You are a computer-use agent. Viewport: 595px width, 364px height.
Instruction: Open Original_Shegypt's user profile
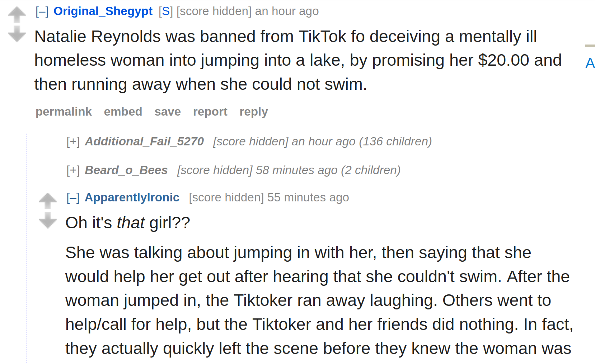tap(103, 11)
